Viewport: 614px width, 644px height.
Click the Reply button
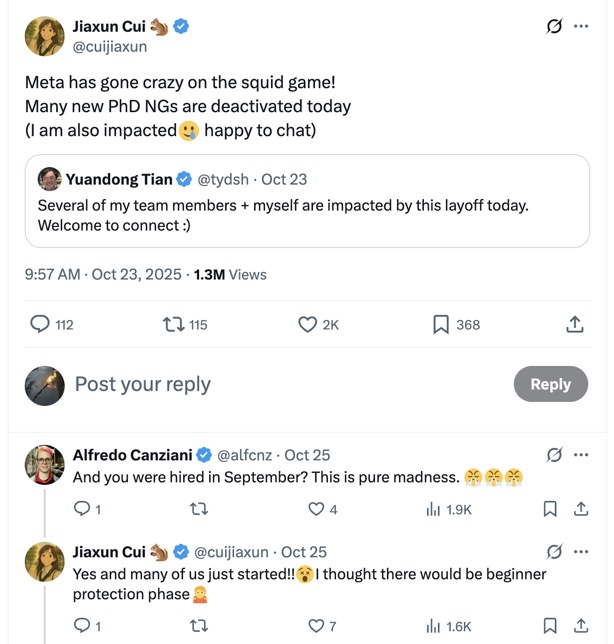tap(550, 384)
